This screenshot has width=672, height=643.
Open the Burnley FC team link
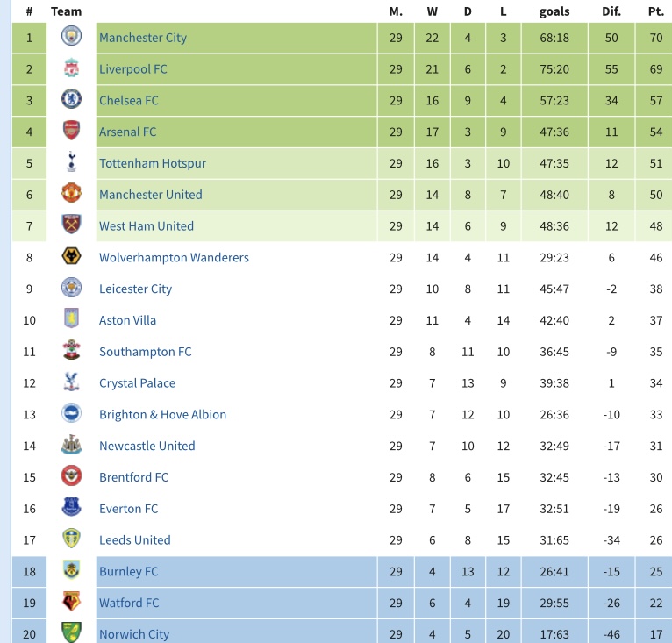(129, 571)
